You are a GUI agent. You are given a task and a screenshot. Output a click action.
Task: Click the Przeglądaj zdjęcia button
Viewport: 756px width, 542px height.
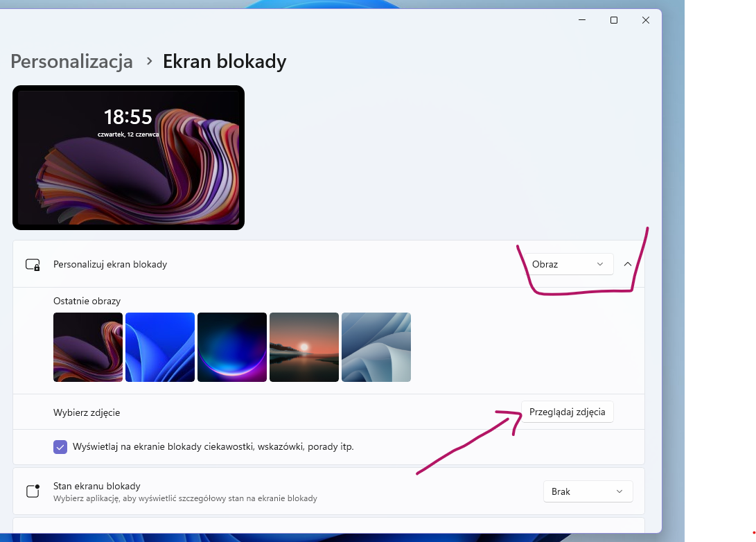click(x=567, y=412)
